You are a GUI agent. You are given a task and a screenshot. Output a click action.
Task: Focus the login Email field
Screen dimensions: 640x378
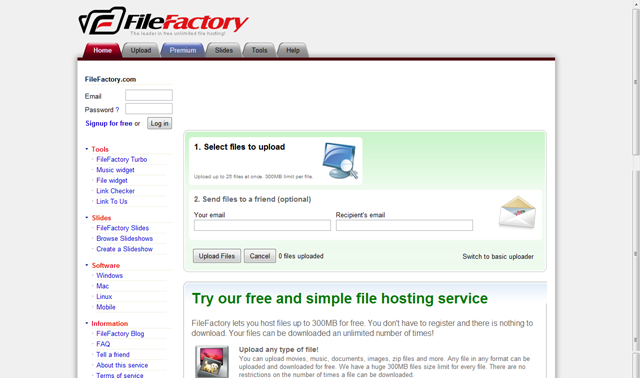point(149,95)
